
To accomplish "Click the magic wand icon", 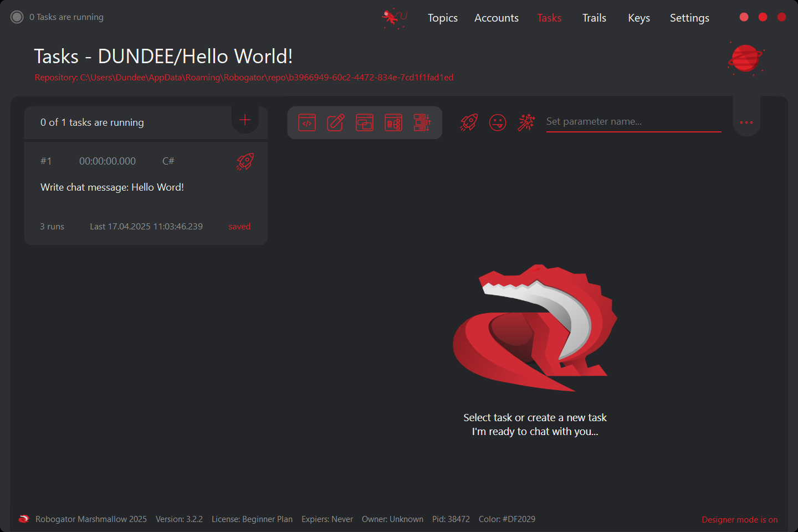I will tap(526, 122).
